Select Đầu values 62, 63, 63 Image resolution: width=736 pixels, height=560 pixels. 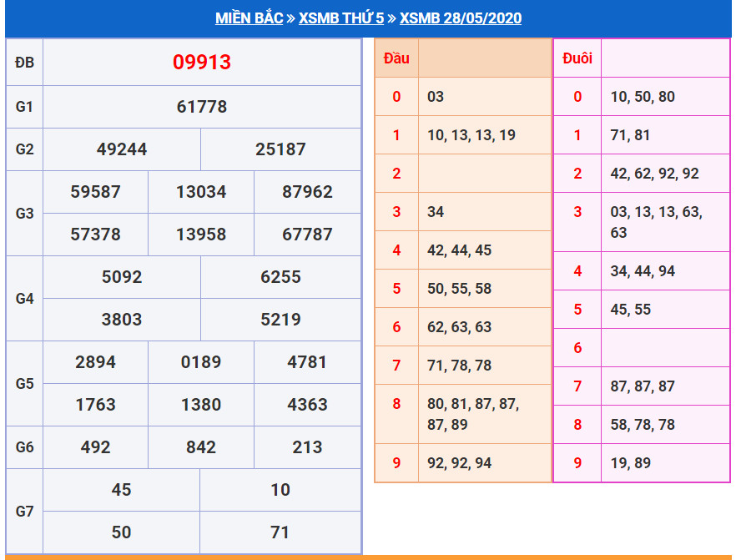tap(460, 326)
